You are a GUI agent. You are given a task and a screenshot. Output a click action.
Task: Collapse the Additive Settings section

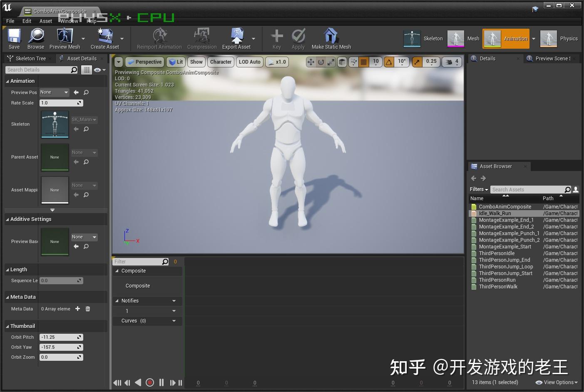point(7,219)
